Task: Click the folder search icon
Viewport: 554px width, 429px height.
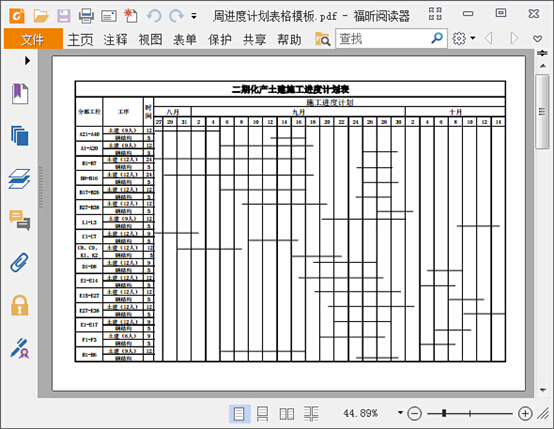Action: [322, 39]
